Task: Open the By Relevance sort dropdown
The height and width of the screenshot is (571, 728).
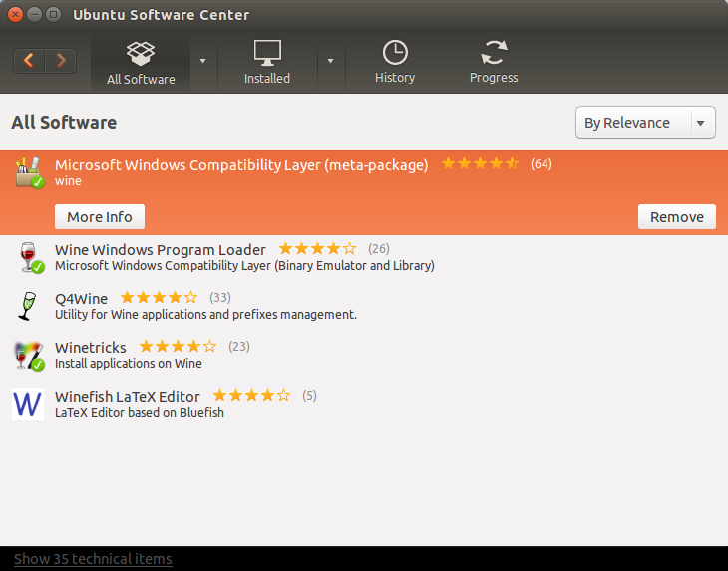Action: (x=645, y=123)
